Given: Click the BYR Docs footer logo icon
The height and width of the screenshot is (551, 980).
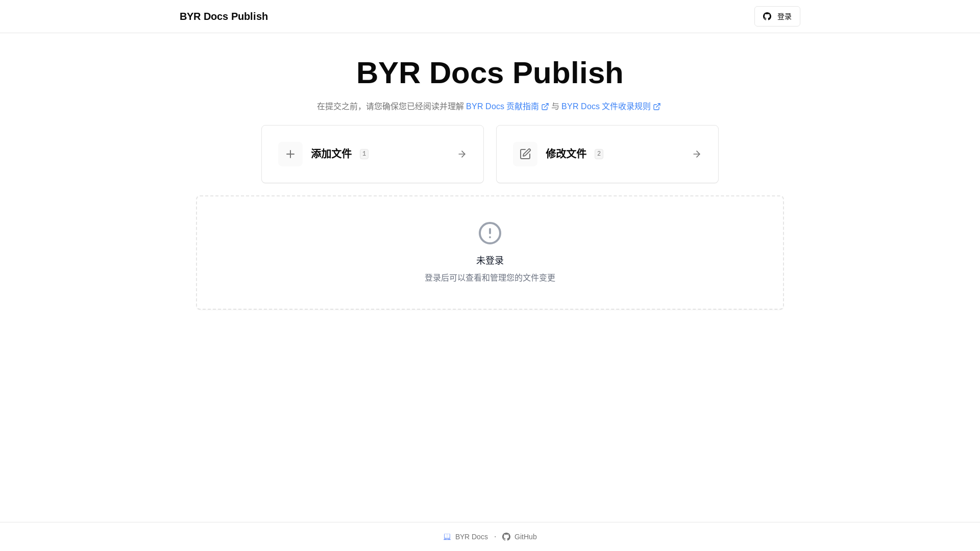Looking at the screenshot, I should click(447, 537).
